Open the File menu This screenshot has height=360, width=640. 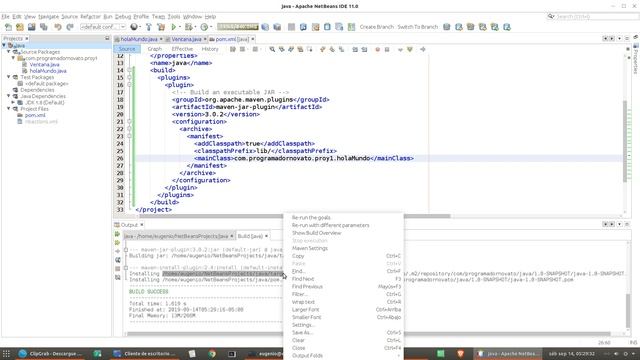tap(5, 17)
